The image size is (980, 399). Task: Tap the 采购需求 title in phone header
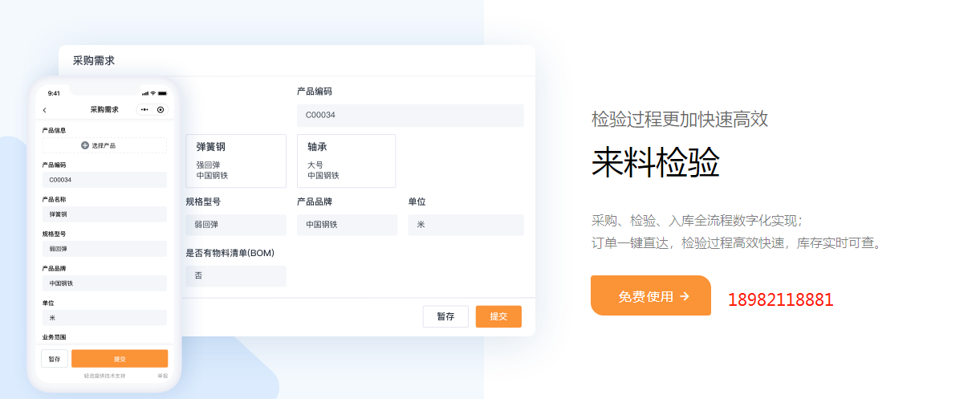[104, 110]
